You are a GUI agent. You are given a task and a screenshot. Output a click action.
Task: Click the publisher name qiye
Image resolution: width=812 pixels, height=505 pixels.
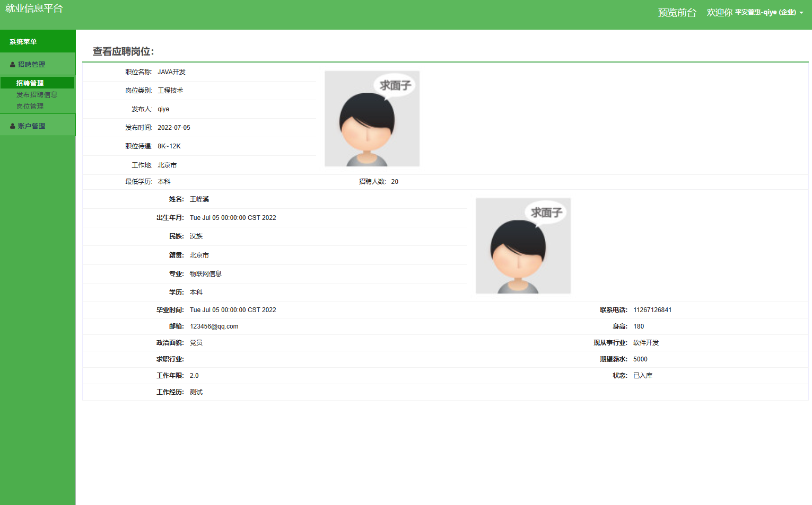pyautogui.click(x=163, y=109)
